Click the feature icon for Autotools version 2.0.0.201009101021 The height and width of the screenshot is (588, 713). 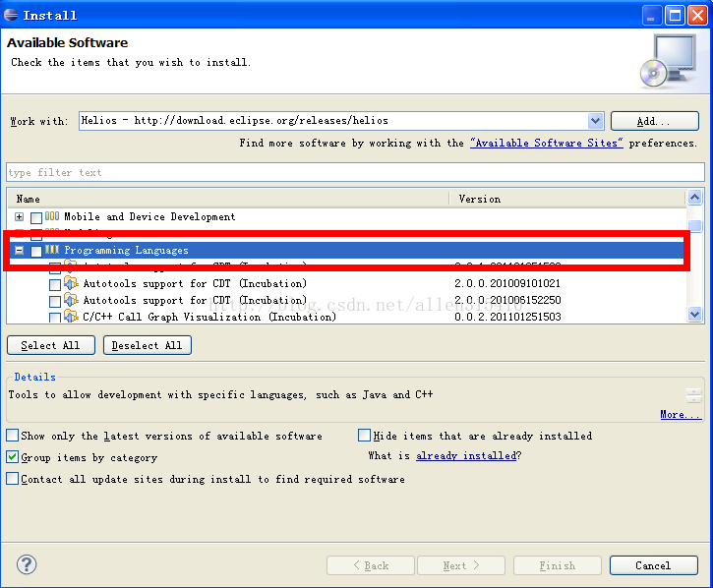click(x=71, y=283)
